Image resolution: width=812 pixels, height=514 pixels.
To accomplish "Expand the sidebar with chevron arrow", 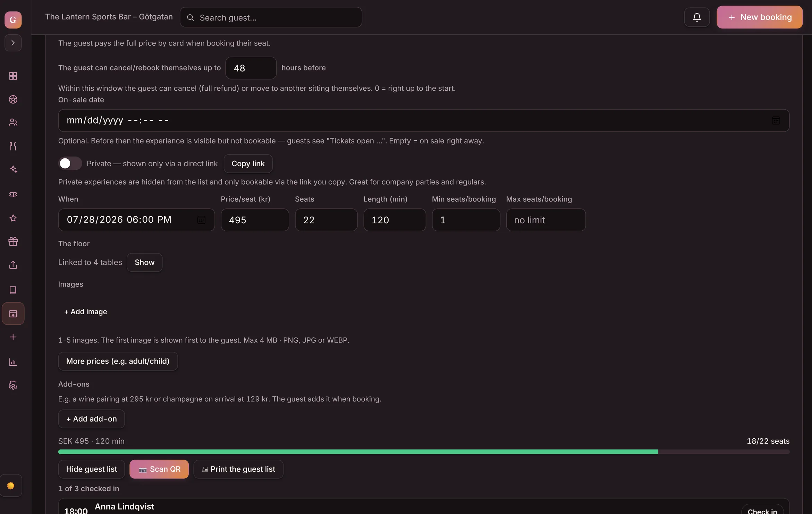I will tap(13, 43).
